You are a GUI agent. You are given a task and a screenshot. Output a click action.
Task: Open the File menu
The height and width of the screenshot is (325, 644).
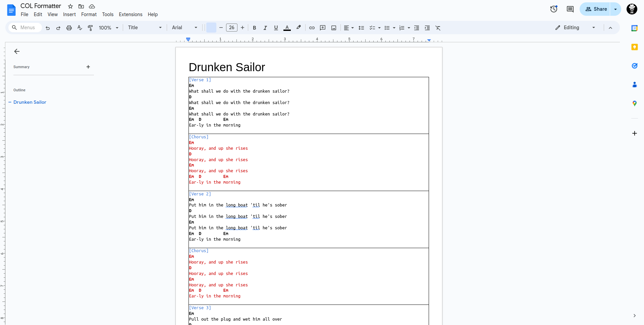pyautogui.click(x=24, y=14)
